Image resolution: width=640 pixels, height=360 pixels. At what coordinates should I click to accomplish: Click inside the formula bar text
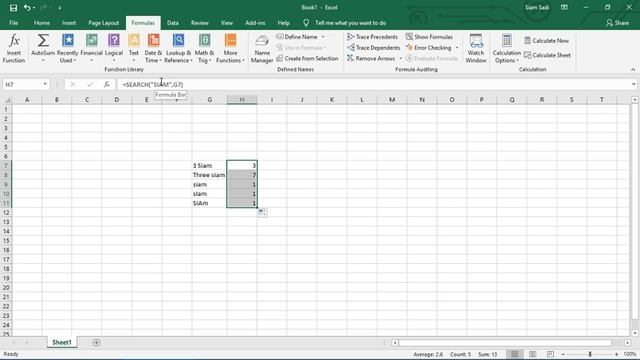point(153,84)
